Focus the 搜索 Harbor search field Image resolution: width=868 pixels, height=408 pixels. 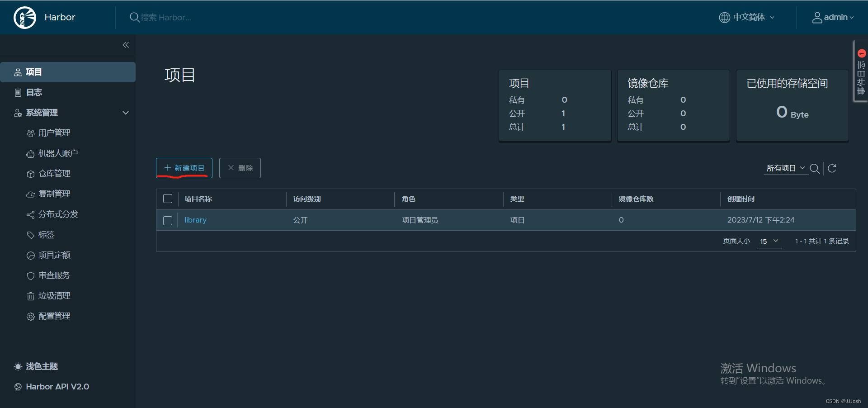165,18
